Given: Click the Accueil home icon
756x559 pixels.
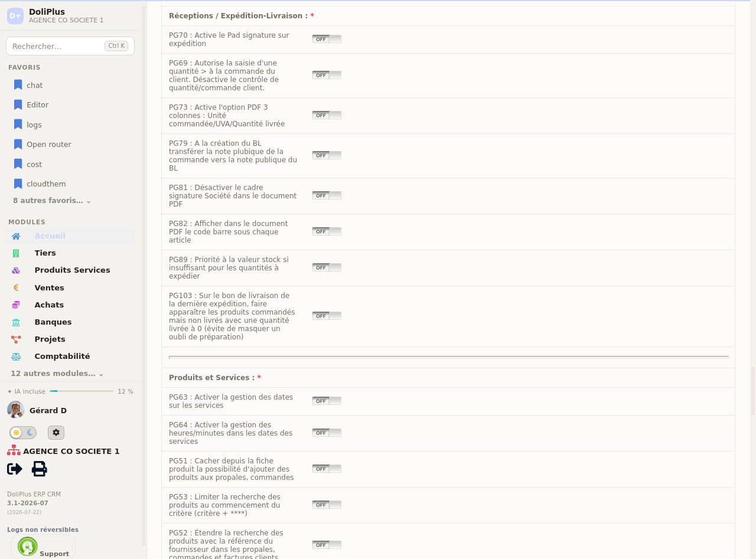Looking at the screenshot, I should tap(16, 236).
